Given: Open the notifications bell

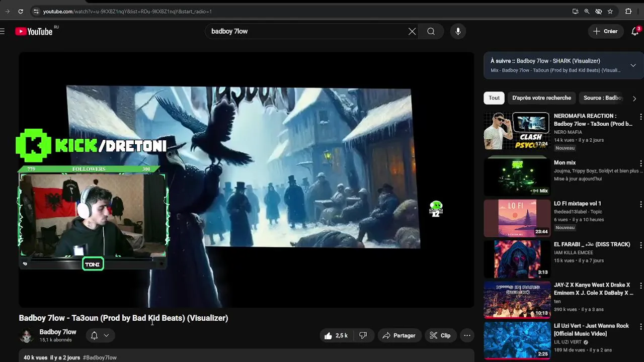Looking at the screenshot, I should pos(635,31).
